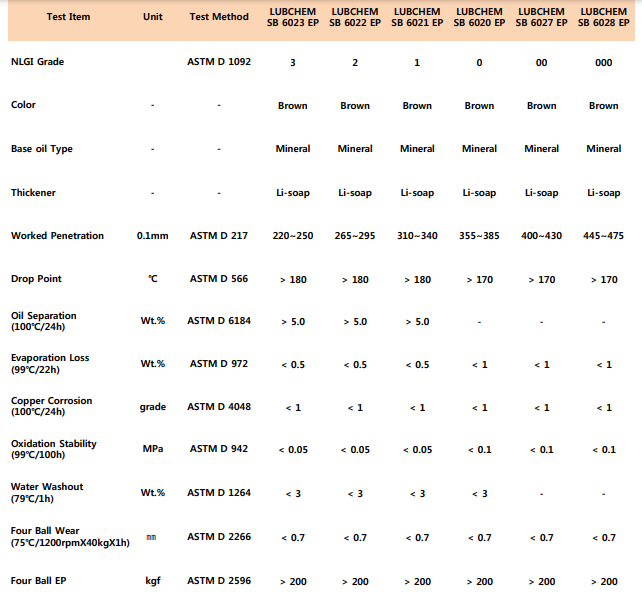Click the Test Item column header
This screenshot has width=642, height=592.
coord(67,17)
